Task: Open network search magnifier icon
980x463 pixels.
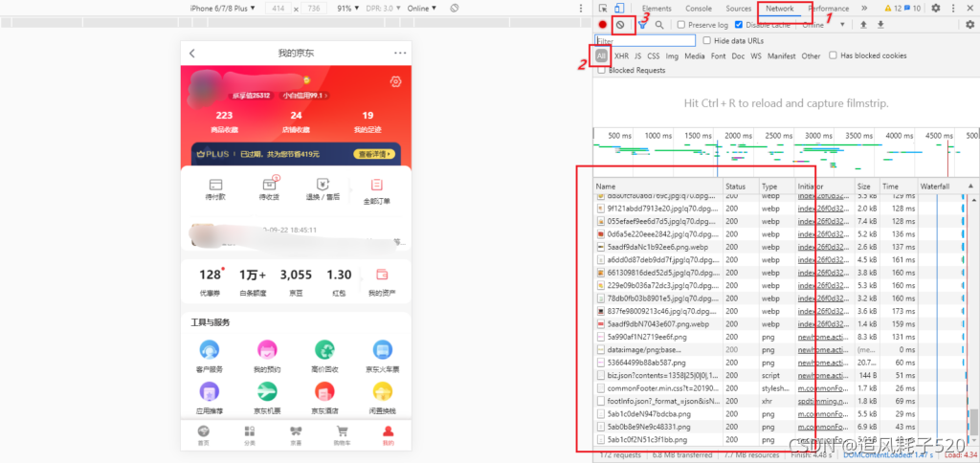Action: 659,25
